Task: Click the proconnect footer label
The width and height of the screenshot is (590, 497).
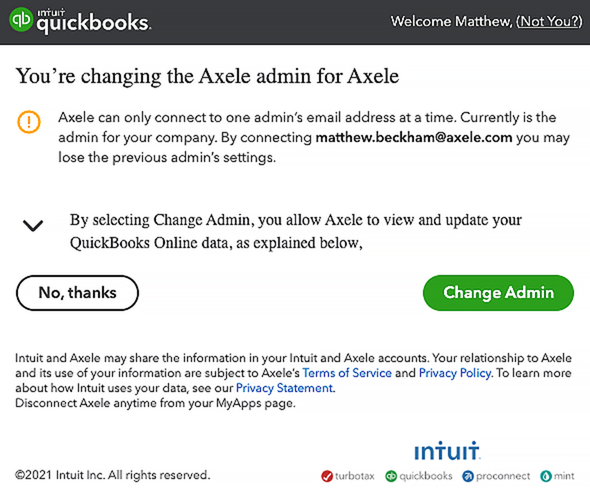Action: (x=503, y=476)
